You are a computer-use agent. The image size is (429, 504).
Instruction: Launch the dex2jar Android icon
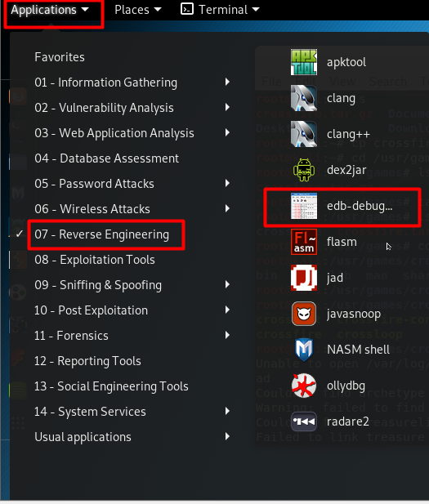[x=304, y=170]
